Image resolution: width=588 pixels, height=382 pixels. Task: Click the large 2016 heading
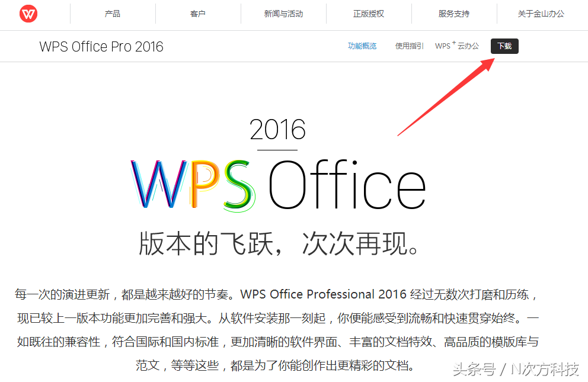(x=277, y=130)
